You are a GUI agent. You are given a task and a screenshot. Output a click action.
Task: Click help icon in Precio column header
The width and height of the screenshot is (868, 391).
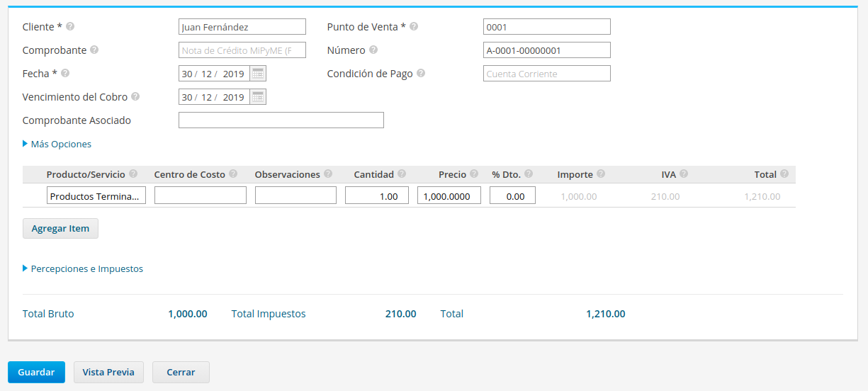[475, 174]
